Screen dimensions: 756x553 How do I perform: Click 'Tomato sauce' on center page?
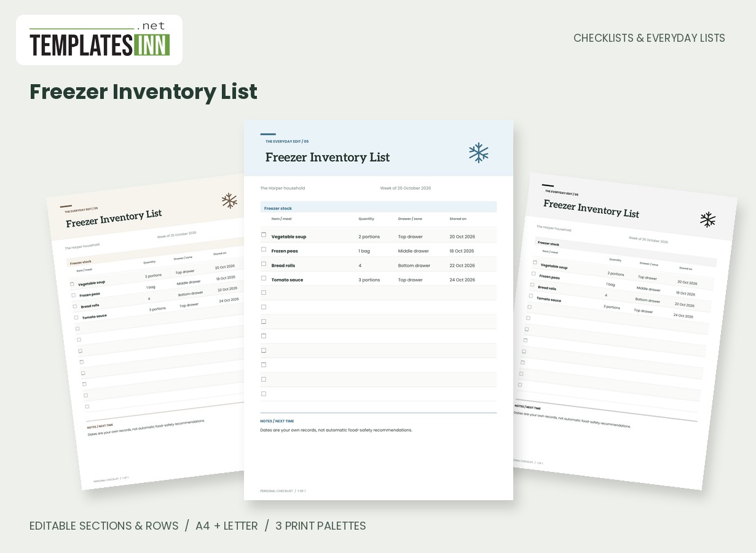(x=287, y=280)
